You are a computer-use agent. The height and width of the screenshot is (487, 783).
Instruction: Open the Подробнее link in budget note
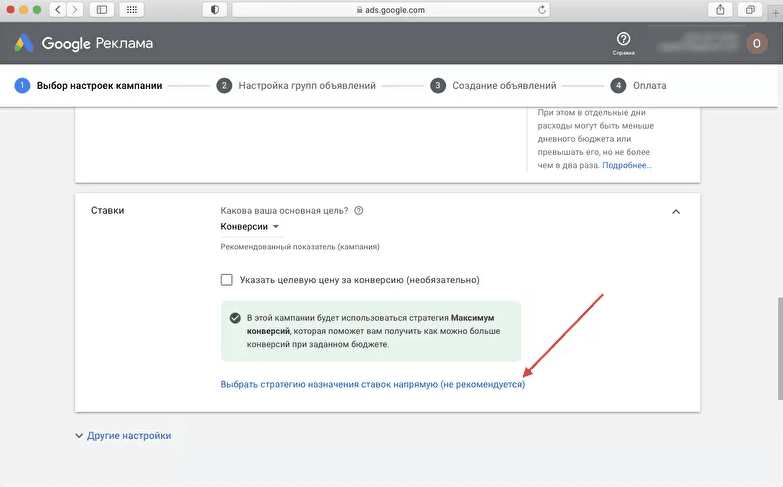click(x=627, y=165)
